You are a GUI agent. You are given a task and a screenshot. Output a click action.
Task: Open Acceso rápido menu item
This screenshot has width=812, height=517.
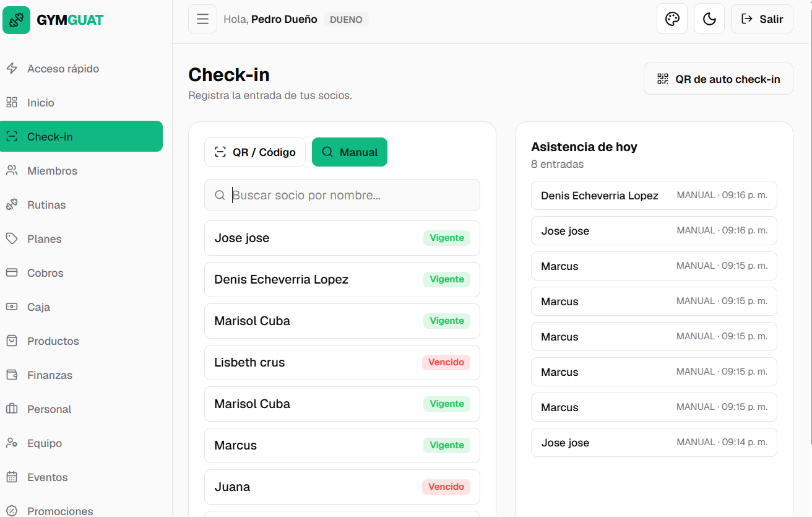point(81,69)
